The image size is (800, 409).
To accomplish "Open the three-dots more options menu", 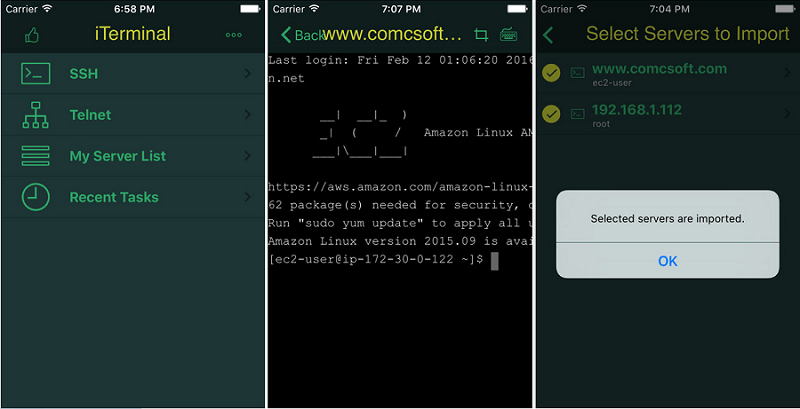I will [234, 35].
